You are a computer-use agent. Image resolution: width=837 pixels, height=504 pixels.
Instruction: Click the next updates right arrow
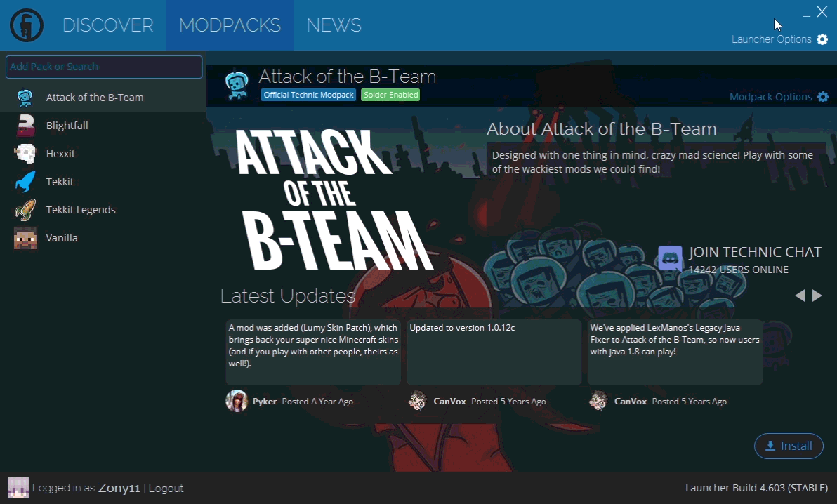click(x=817, y=296)
